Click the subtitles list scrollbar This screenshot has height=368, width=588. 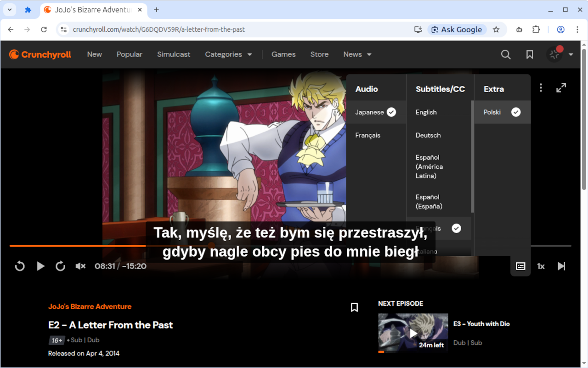[x=473, y=156]
